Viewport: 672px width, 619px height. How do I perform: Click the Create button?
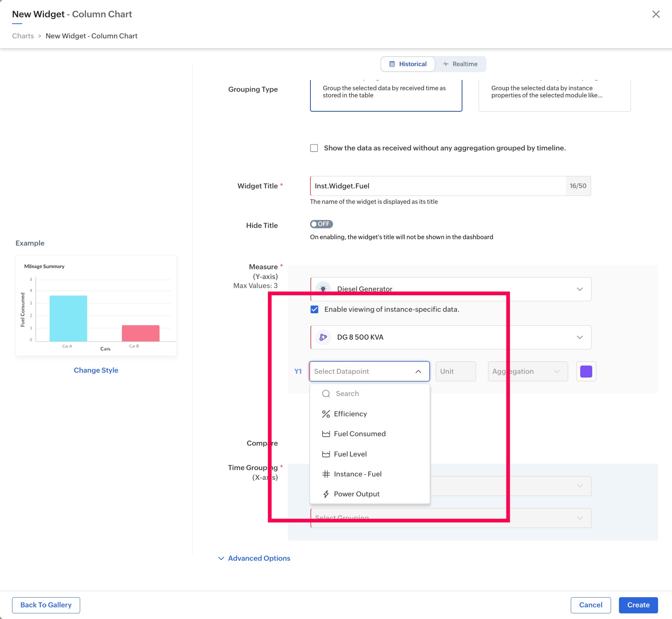pos(638,605)
